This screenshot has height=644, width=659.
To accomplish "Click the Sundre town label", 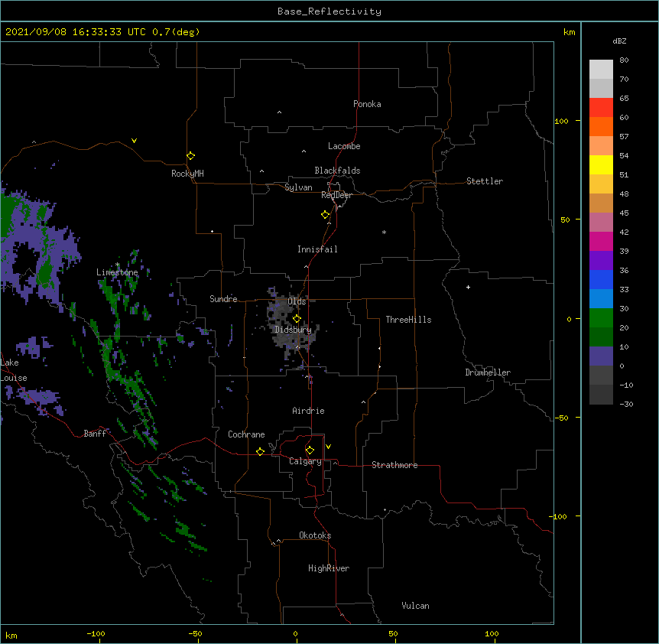I will tap(223, 299).
